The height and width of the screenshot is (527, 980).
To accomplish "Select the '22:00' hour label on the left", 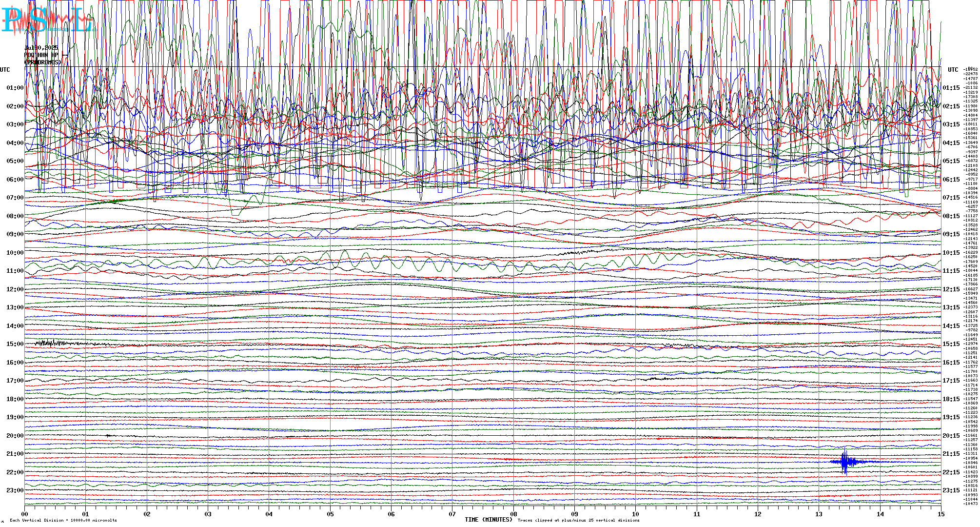I will 15,472.
